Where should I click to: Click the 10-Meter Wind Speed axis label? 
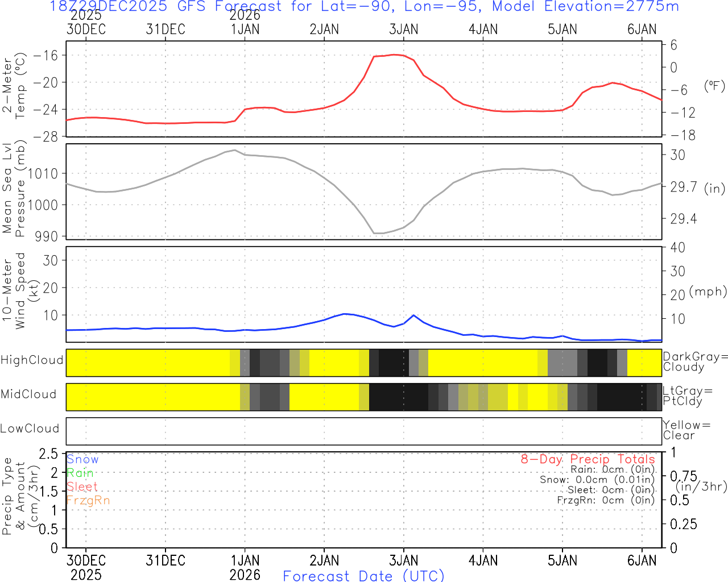click(x=14, y=290)
